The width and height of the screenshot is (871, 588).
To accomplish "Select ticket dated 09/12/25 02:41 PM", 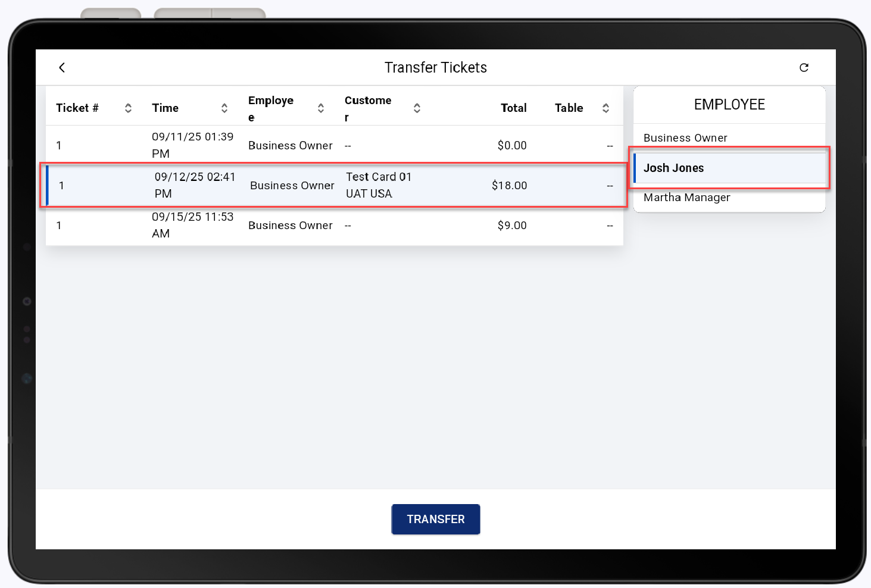I will (335, 185).
